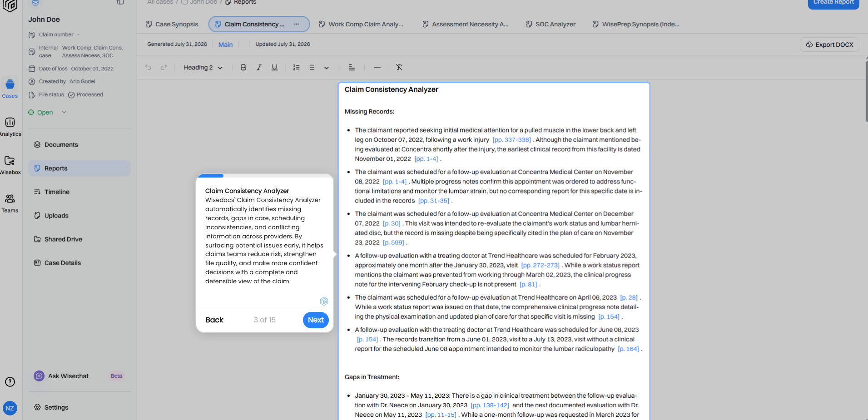The height and width of the screenshot is (420, 868).
Task: Open the Cases section in left rail
Action: click(x=10, y=88)
